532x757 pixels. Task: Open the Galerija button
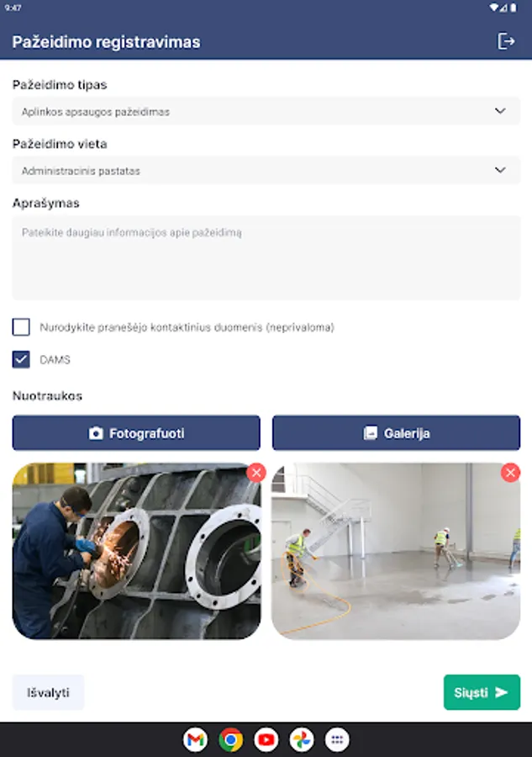coord(397,433)
